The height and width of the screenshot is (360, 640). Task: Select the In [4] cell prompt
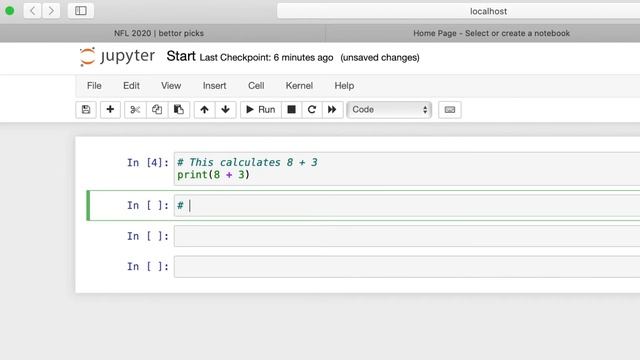pos(147,162)
